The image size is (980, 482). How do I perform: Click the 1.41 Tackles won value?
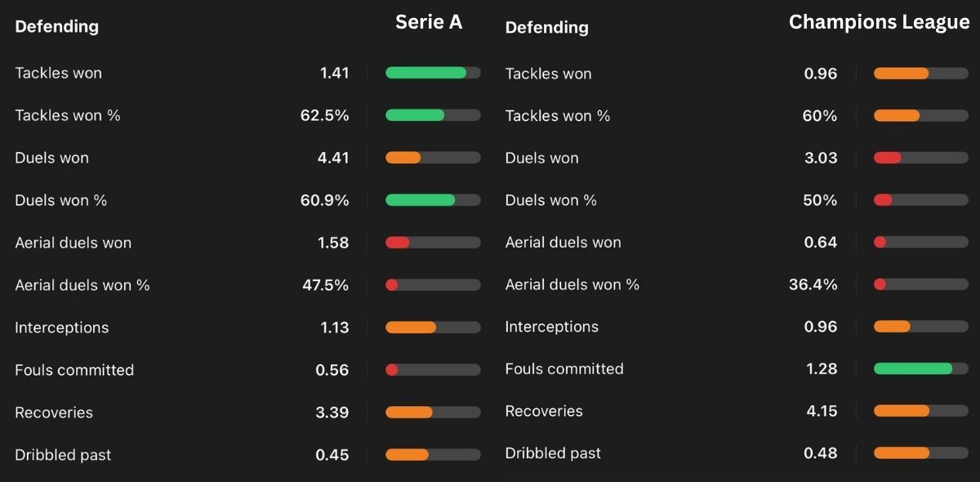tap(334, 73)
